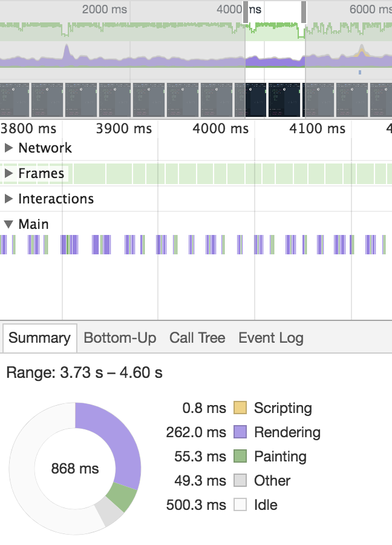The image size is (392, 545).
Task: Expand the Frames track
Action: point(8,173)
